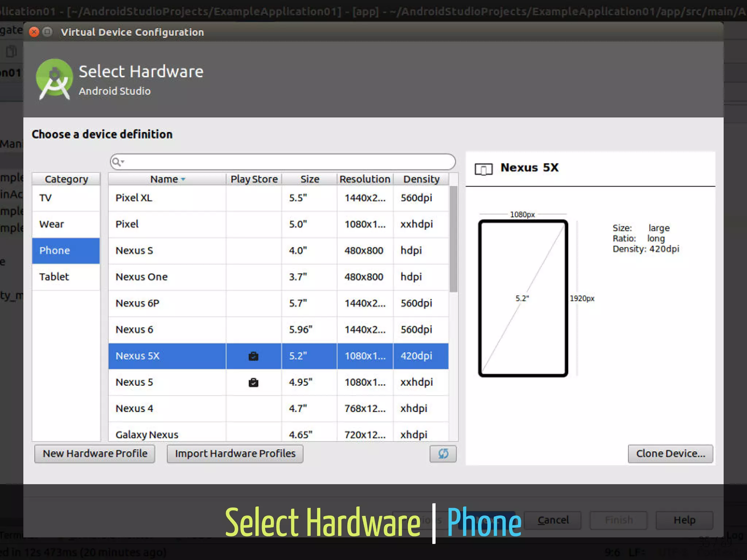
Task: Sort by Density column header
Action: pos(421,179)
